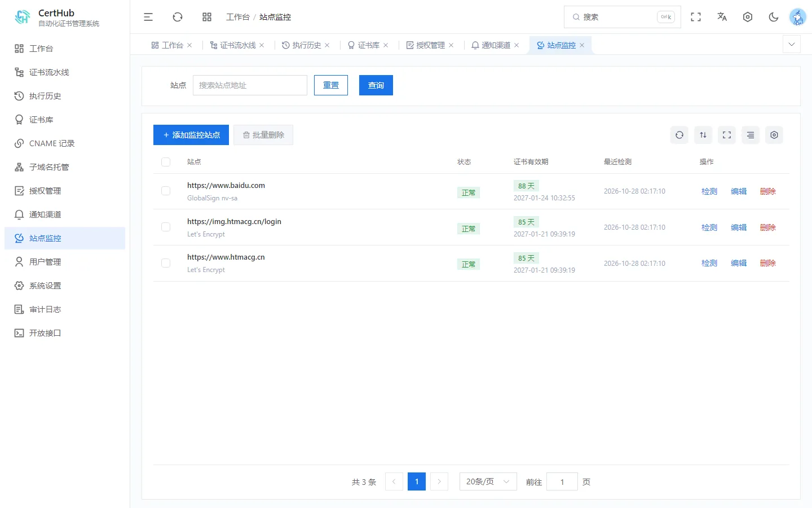This screenshot has height=508, width=812.
Task: Go to the previous page with the arrow
Action: 394,481
